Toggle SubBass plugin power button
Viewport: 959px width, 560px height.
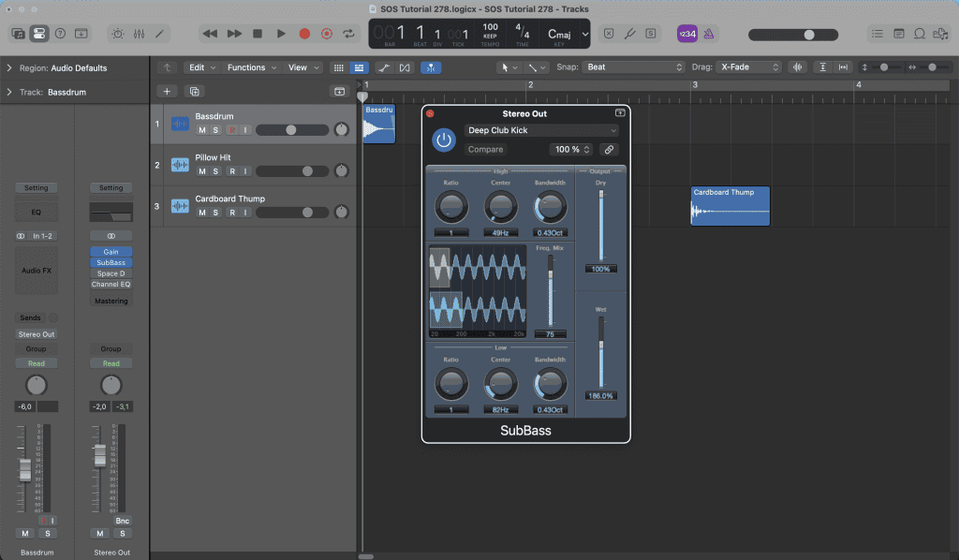point(444,140)
